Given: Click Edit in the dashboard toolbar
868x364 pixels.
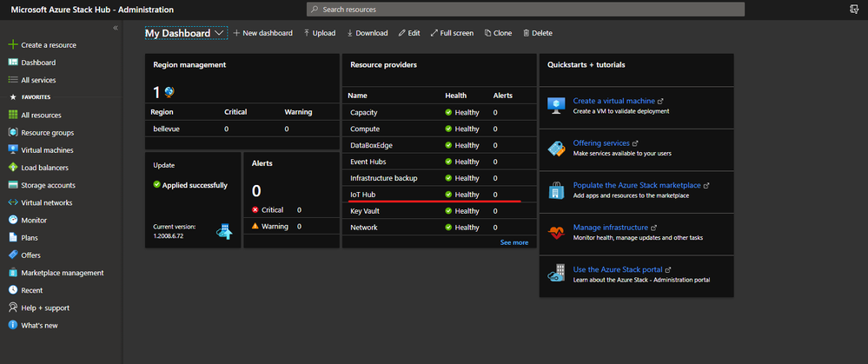Looking at the screenshot, I should click(409, 33).
